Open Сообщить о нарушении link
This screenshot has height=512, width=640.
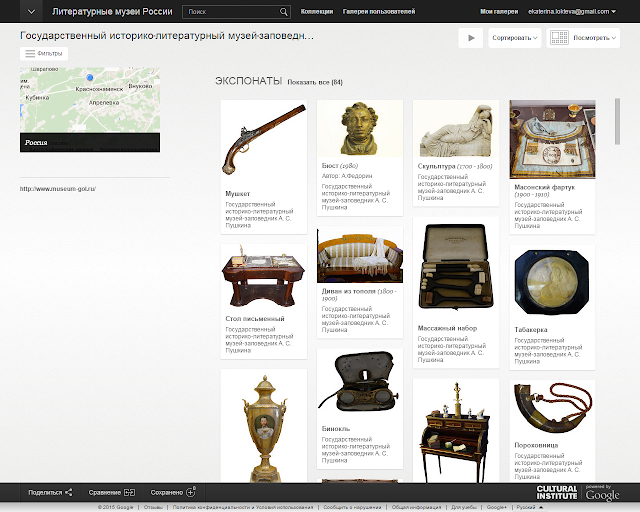(352, 507)
